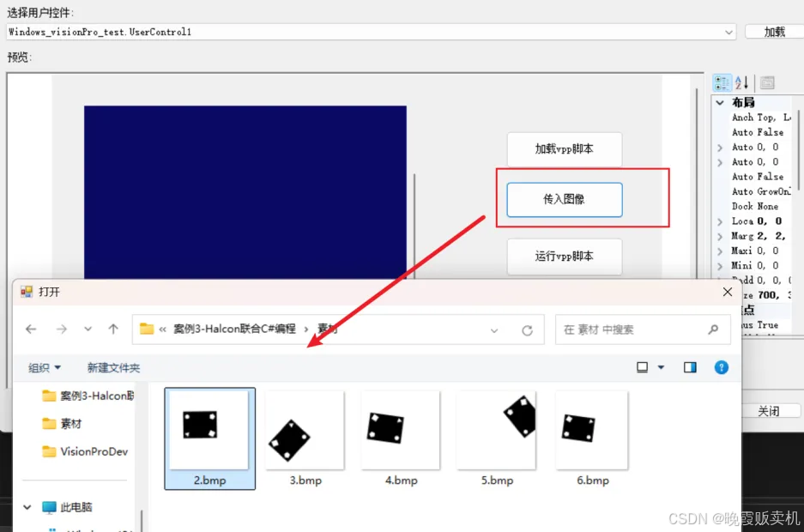Click the 运行vpp脚本 button
The height and width of the screenshot is (532, 804).
pos(564,257)
